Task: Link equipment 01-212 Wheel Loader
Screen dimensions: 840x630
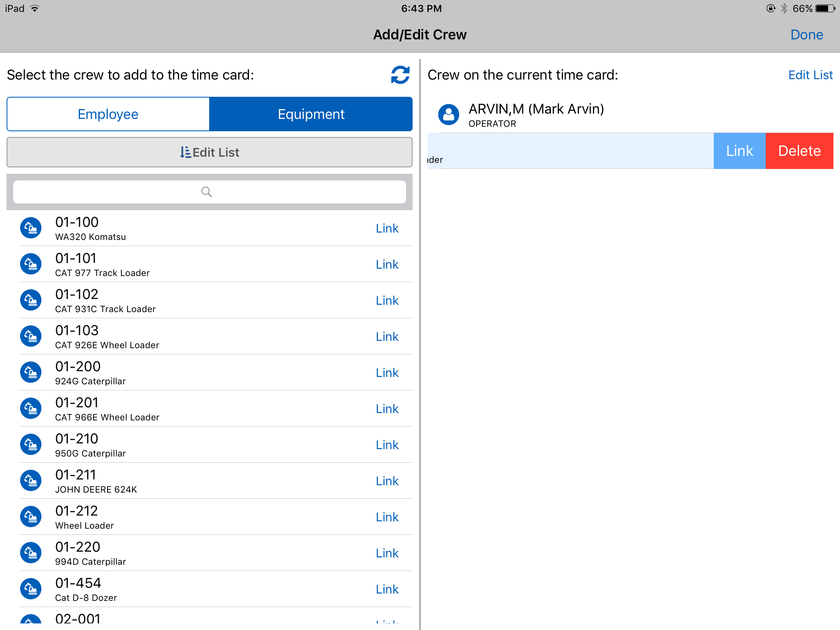Action: pyautogui.click(x=387, y=517)
